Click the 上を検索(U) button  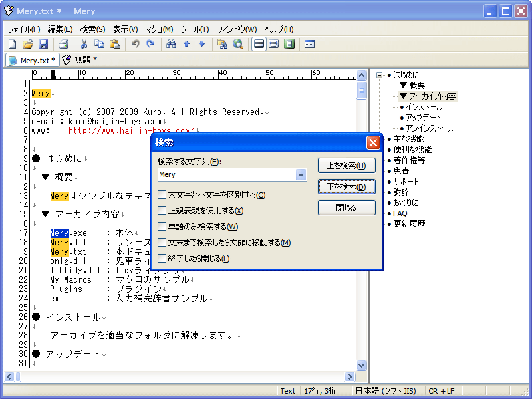coord(346,165)
